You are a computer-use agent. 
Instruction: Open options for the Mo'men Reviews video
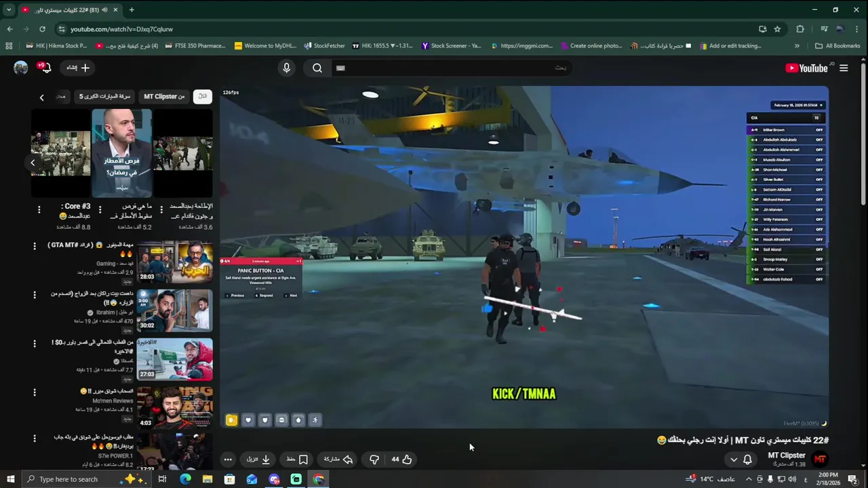tap(35, 392)
